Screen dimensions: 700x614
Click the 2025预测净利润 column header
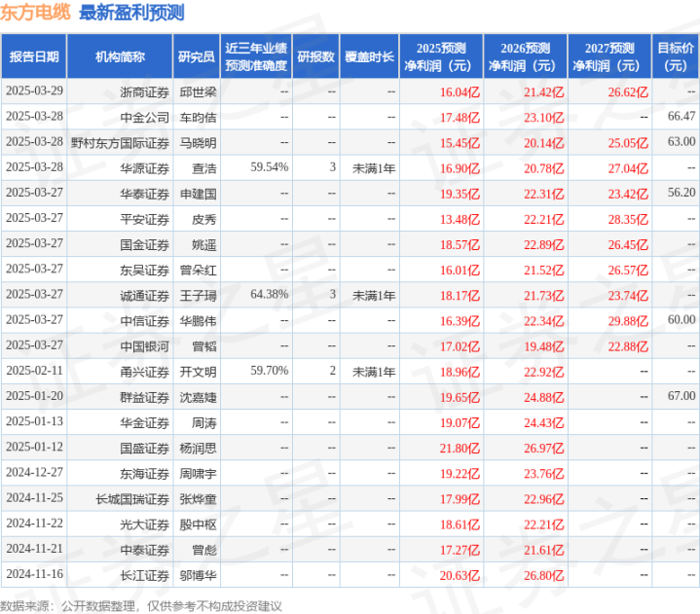[x=441, y=56]
